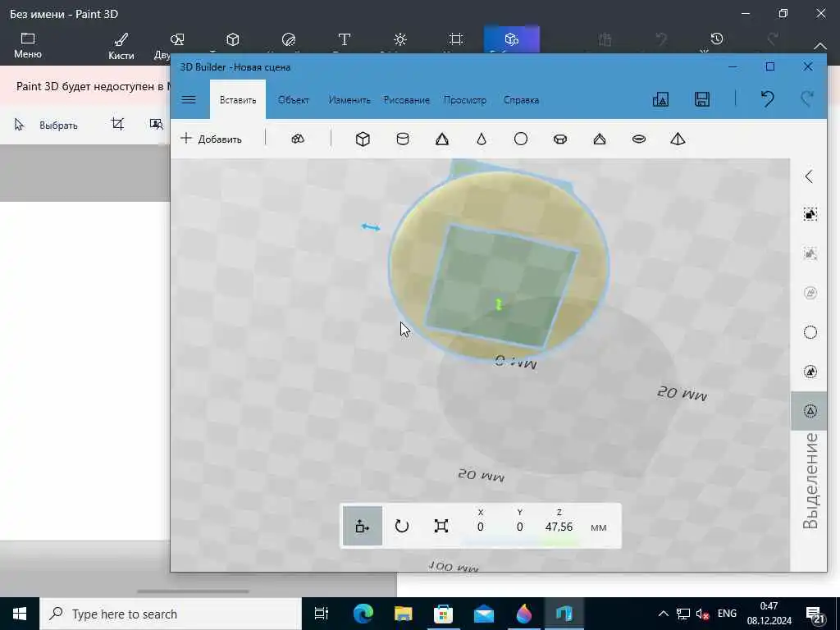
Task: Switch to the Вставить tab
Action: pyautogui.click(x=238, y=100)
